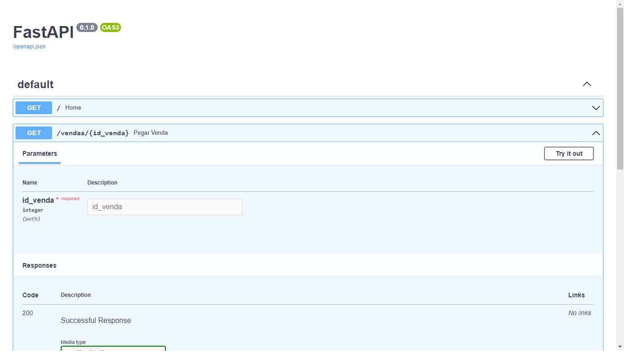Open the Media type dropdown
Viewport: 624px width, 364px height.
[113, 349]
